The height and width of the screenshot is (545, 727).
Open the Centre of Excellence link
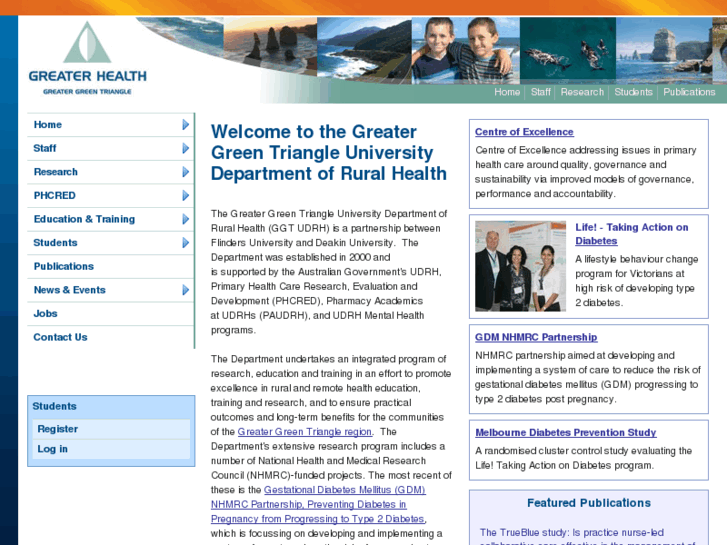coord(524,132)
